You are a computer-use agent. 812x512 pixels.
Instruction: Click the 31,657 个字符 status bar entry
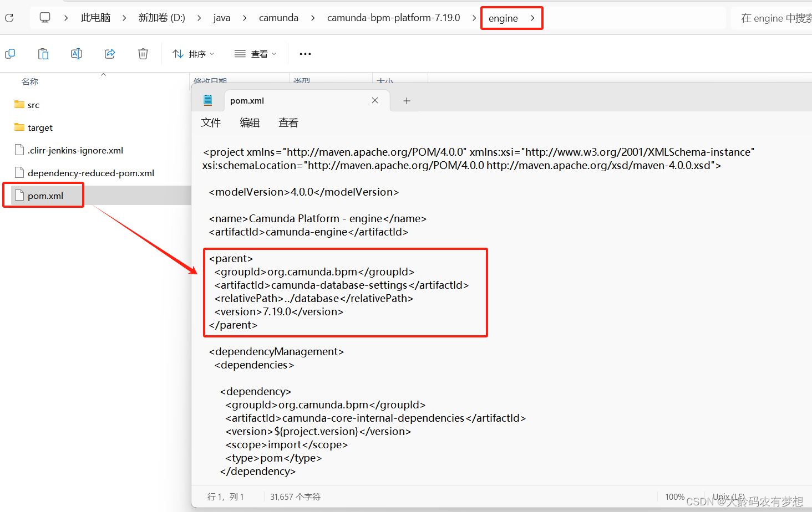tap(296, 496)
